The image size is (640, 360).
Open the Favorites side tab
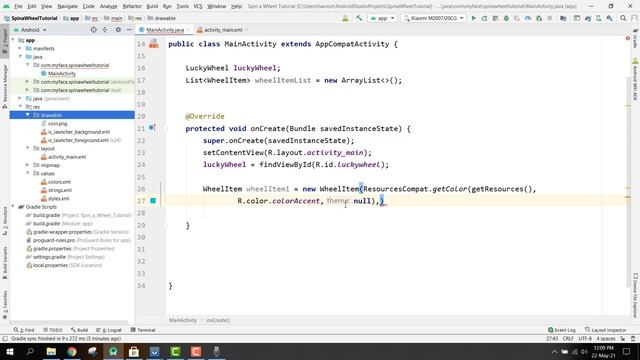click(x=5, y=305)
